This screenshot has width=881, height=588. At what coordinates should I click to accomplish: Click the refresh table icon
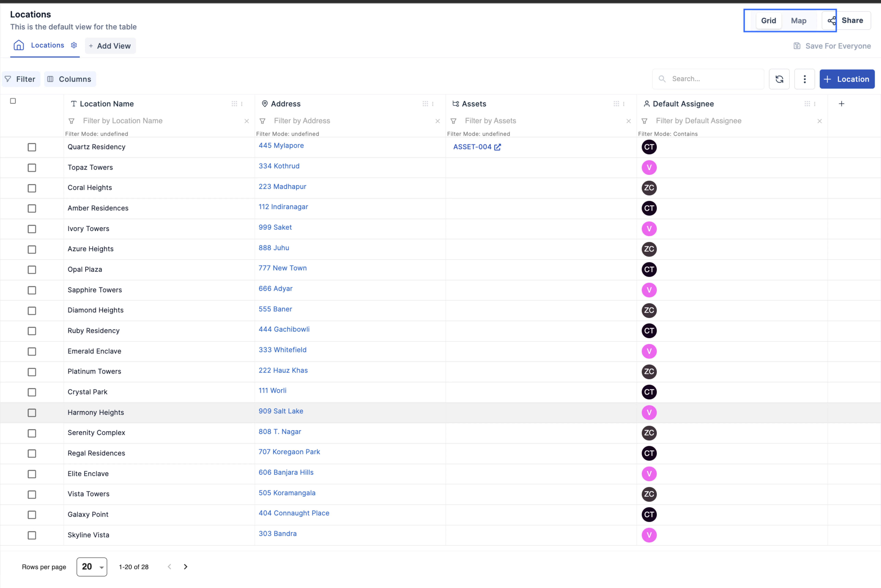(x=779, y=79)
